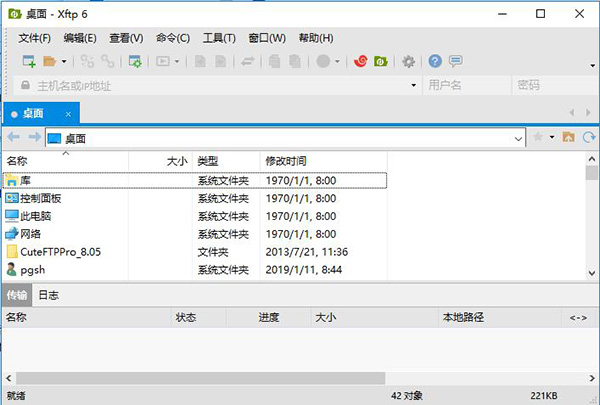Open the 文件(F) menu
The width and height of the screenshot is (600, 405).
(x=35, y=38)
